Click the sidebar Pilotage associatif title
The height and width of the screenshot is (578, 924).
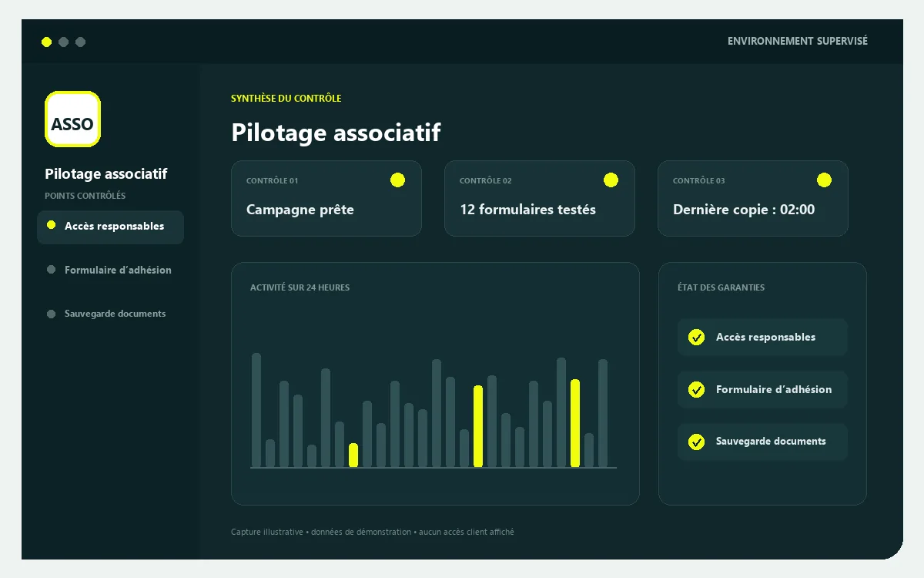pos(106,174)
